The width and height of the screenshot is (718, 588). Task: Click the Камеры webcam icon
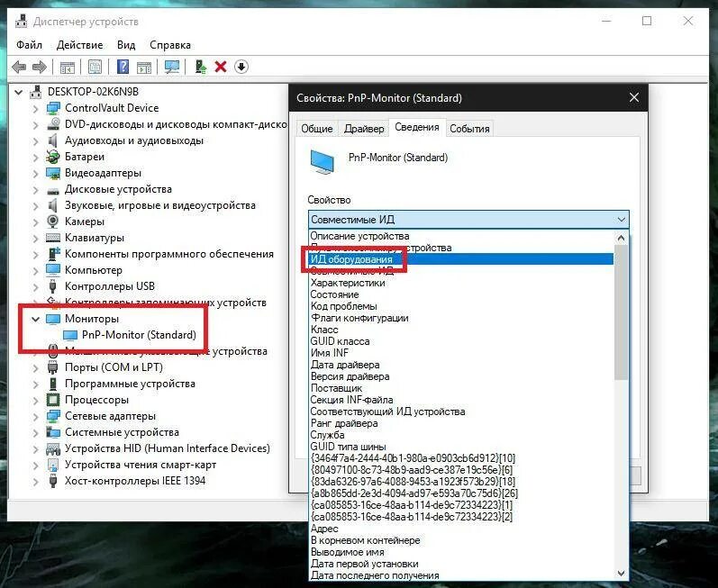[53, 222]
